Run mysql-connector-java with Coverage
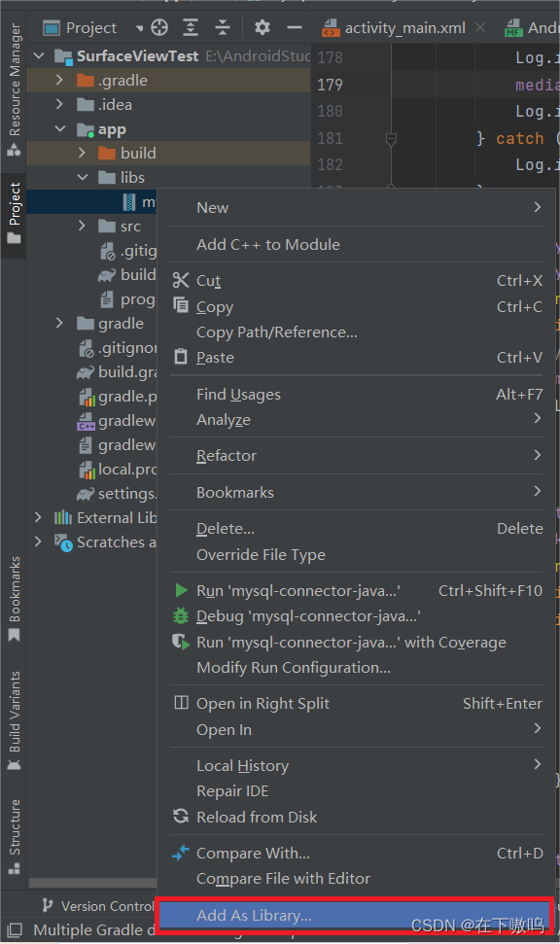560x944 pixels. [x=357, y=643]
